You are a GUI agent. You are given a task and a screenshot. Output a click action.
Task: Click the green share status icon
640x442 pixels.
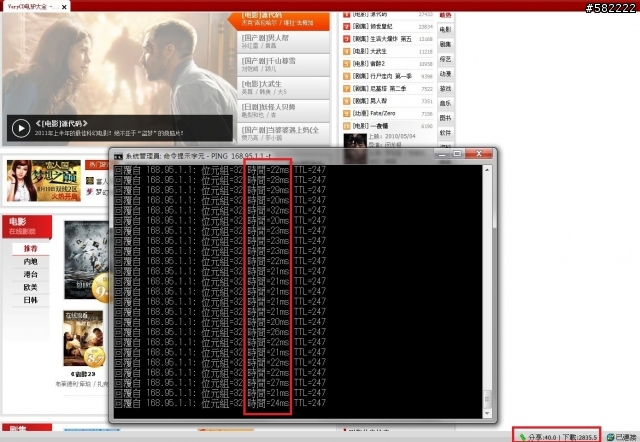click(x=522, y=437)
